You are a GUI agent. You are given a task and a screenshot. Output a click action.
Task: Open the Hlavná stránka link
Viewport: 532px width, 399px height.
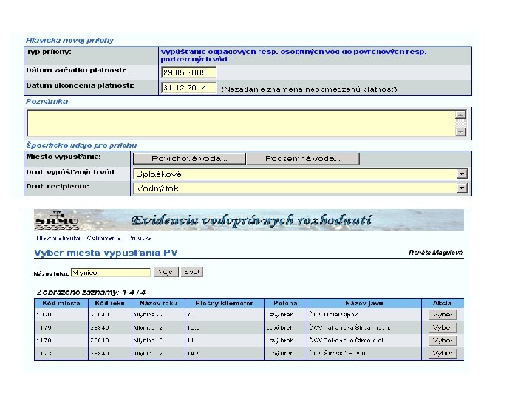click(58, 238)
